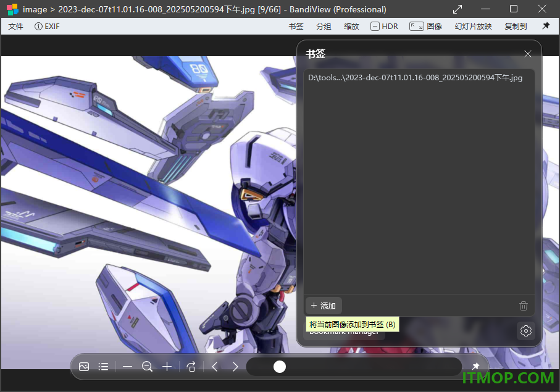Image resolution: width=560 pixels, height=392 pixels.
Task: Delete bookmark with trash icon
Action: 523,306
